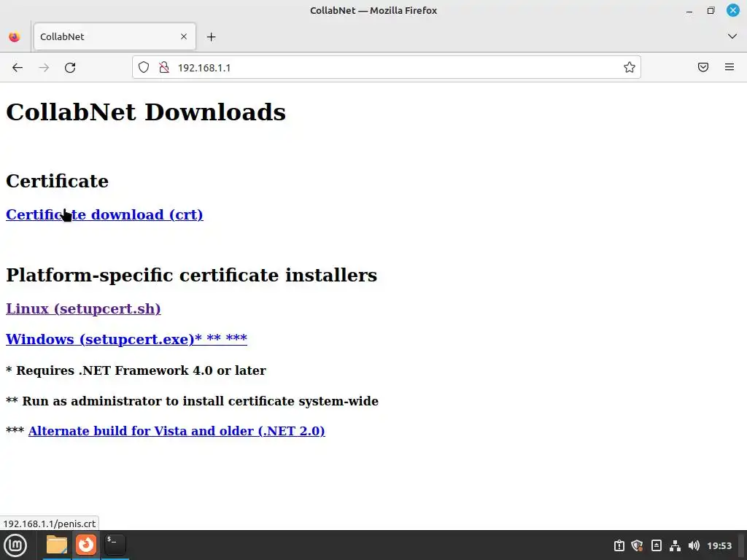Click the Platform-specific certificate installers heading

[192, 275]
